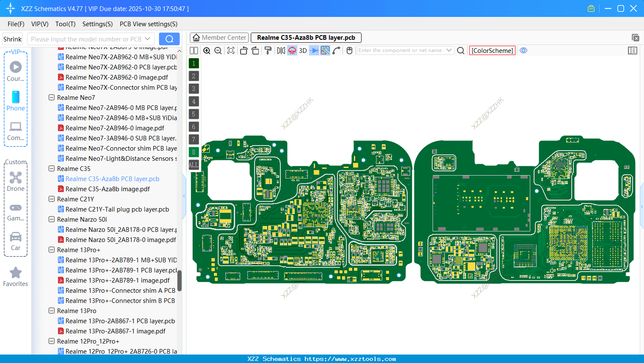This screenshot has width=644, height=363.
Task: Mirror the PCB with flip icon
Action: coord(281,51)
